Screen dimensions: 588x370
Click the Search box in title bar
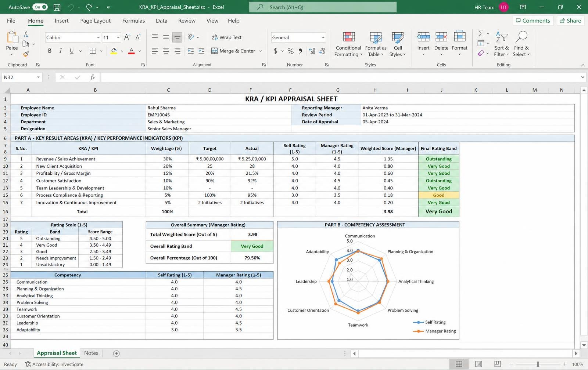pos(323,7)
